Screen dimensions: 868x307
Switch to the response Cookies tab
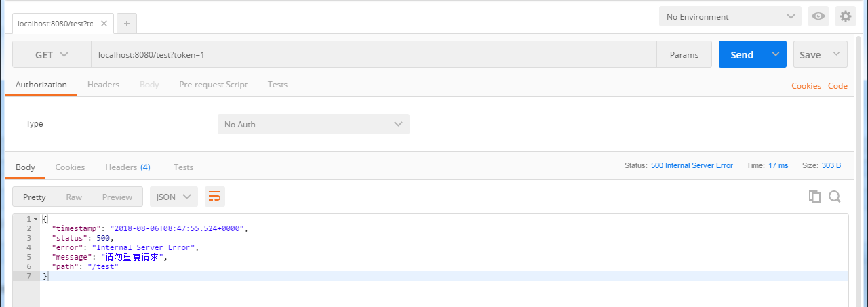point(70,167)
